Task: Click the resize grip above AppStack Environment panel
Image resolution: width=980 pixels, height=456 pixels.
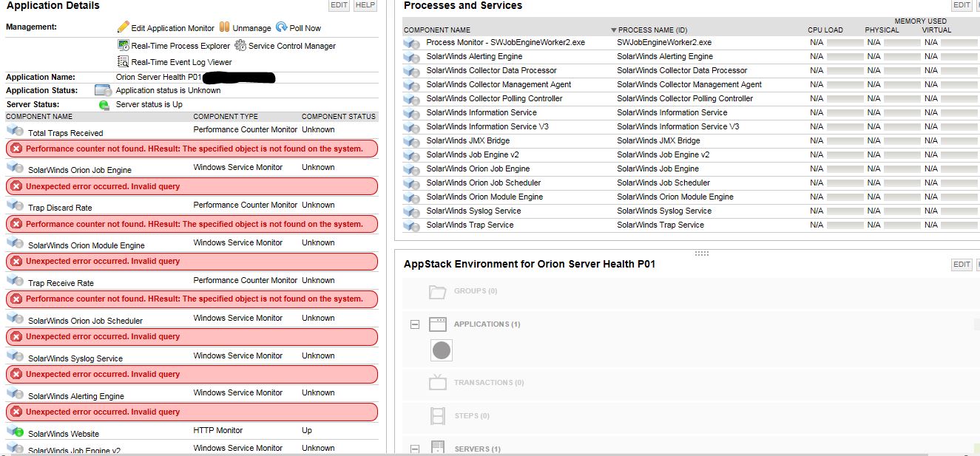Action: tap(702, 253)
